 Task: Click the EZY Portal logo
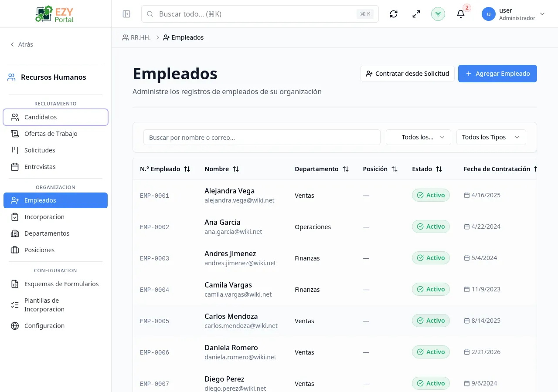click(x=55, y=14)
